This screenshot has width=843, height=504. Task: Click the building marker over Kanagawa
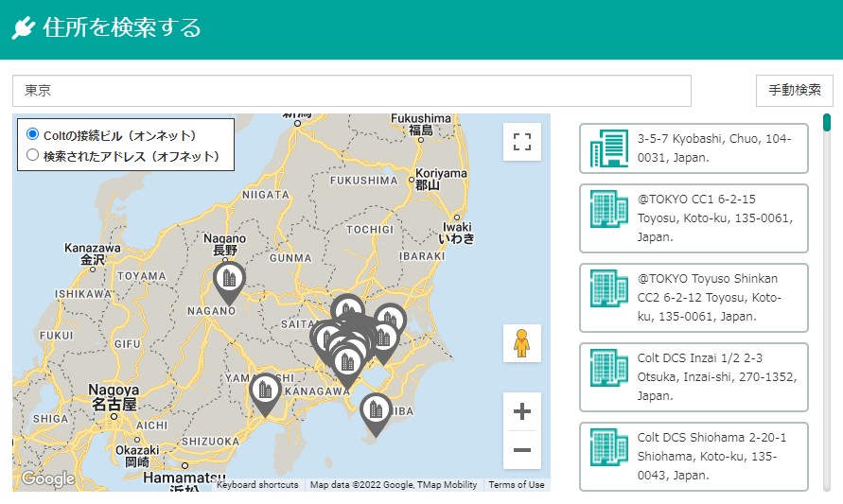tap(347, 365)
